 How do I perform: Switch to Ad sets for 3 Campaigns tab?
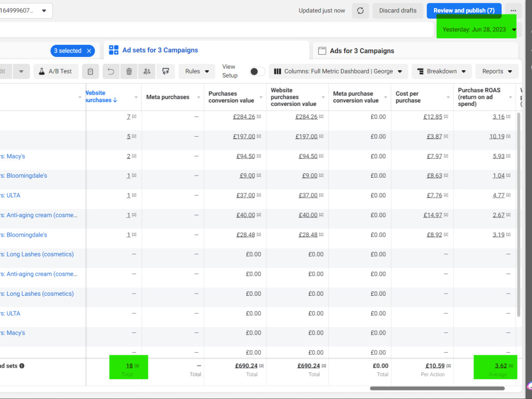click(206, 50)
